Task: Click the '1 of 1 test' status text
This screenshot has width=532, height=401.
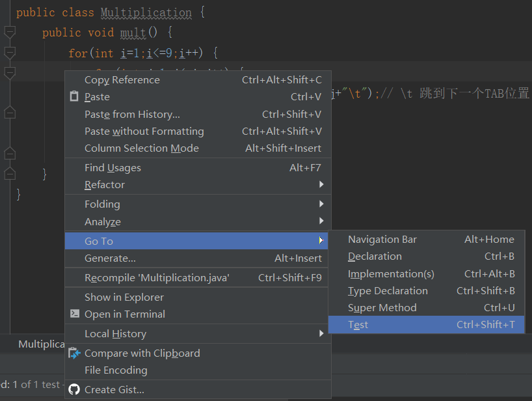Action: [x=36, y=384]
